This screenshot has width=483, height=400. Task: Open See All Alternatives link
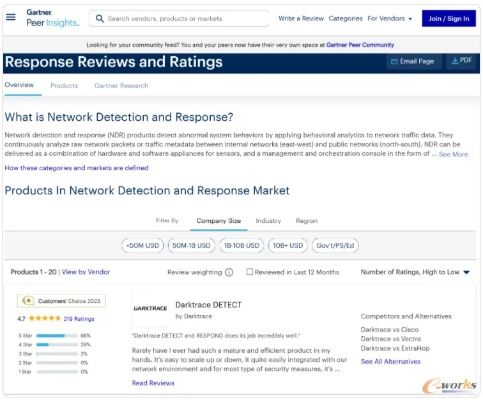pyautogui.click(x=391, y=362)
